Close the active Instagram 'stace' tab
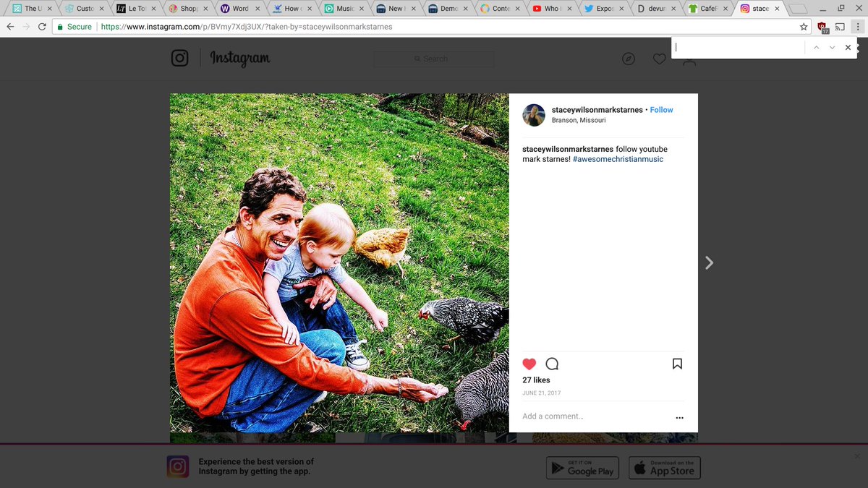 (x=778, y=9)
